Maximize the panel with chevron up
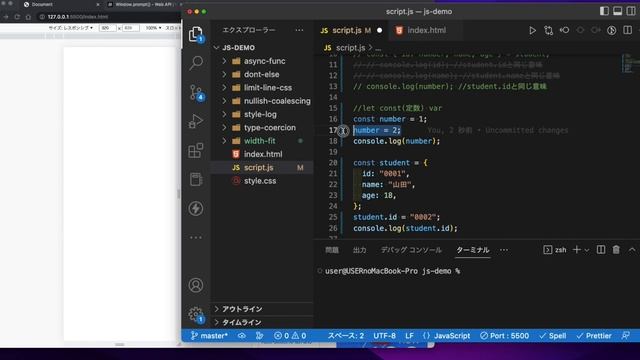Image resolution: width=640 pixels, height=360 pixels. (632, 249)
